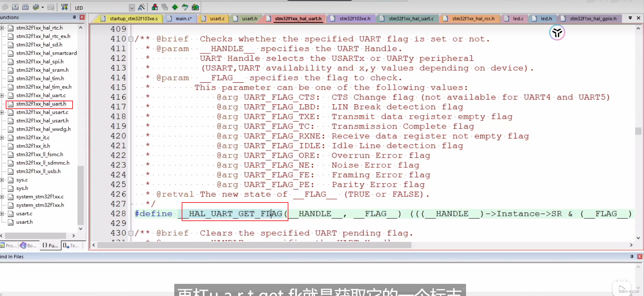This screenshot has width=644, height=296.
Task: Switch to the stm32f103xe.h tab
Action: click(x=351, y=19)
